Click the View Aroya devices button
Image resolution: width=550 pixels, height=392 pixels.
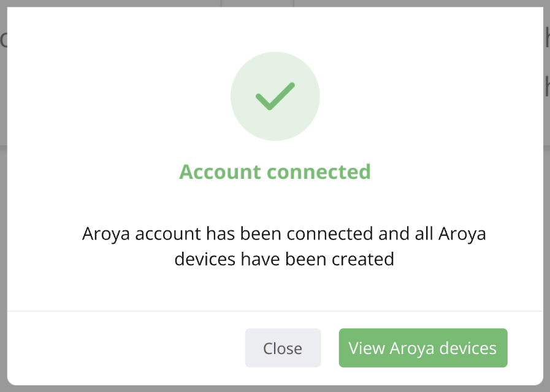[x=422, y=348]
